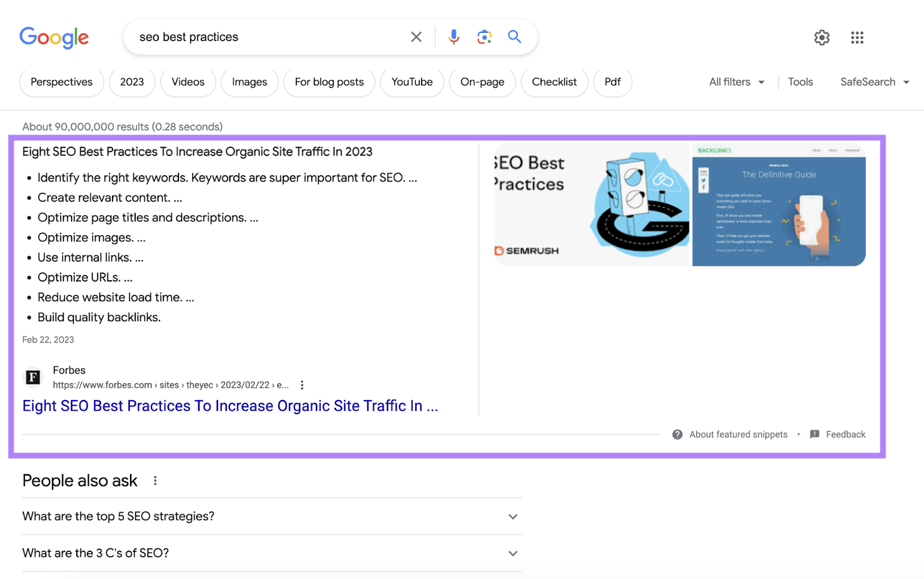This screenshot has height=579, width=924.
Task: Apply the YouTube filter chip
Action: tap(412, 82)
